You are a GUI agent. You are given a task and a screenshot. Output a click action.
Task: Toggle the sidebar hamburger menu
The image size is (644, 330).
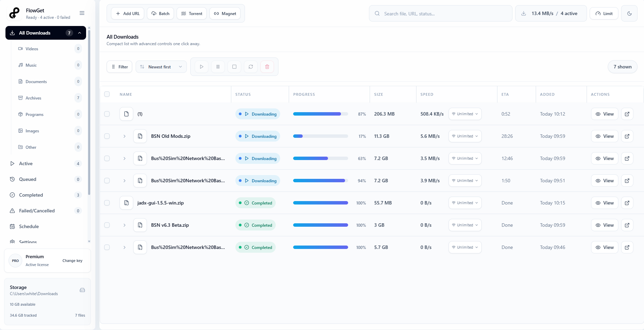(82, 13)
